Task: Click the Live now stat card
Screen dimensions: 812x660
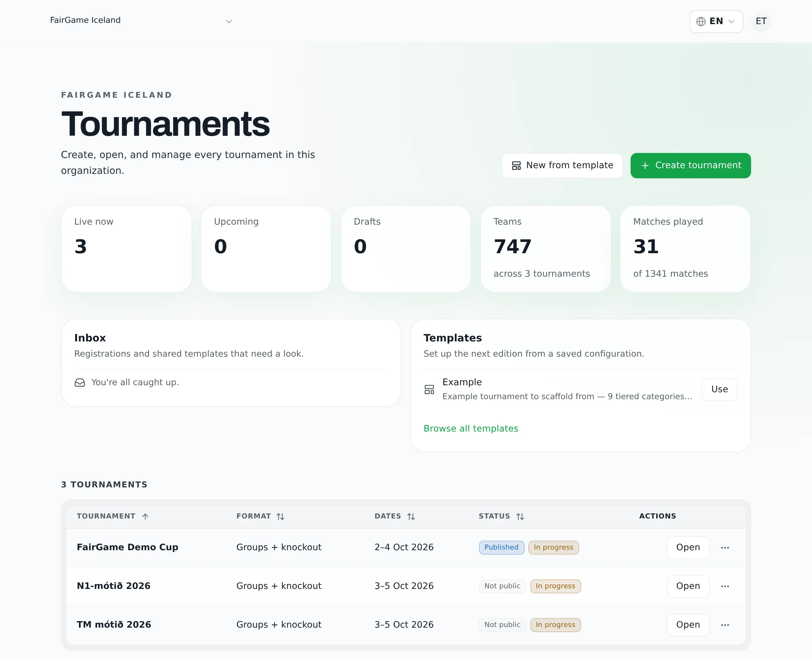Action: click(x=126, y=249)
